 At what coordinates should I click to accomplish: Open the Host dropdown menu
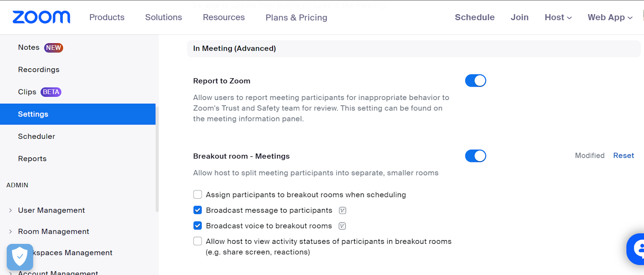pos(558,17)
